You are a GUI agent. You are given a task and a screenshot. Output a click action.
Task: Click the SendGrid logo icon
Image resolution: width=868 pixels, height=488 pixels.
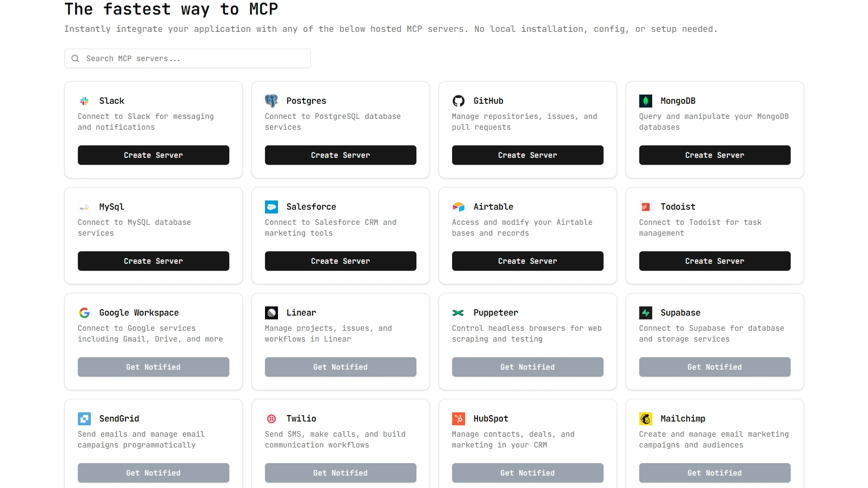[x=84, y=419]
